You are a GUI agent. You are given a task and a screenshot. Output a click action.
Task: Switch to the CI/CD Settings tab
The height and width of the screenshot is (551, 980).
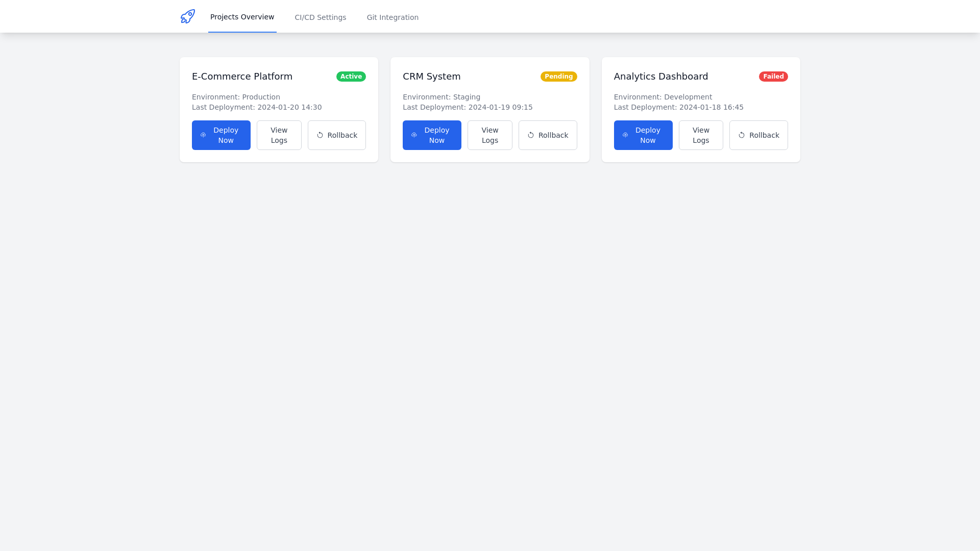320,17
